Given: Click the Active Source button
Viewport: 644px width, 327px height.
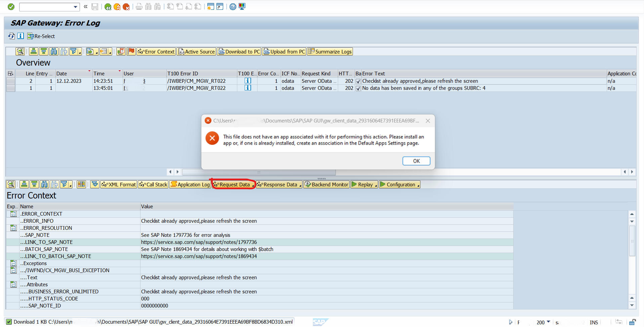Looking at the screenshot, I should click(x=196, y=51).
